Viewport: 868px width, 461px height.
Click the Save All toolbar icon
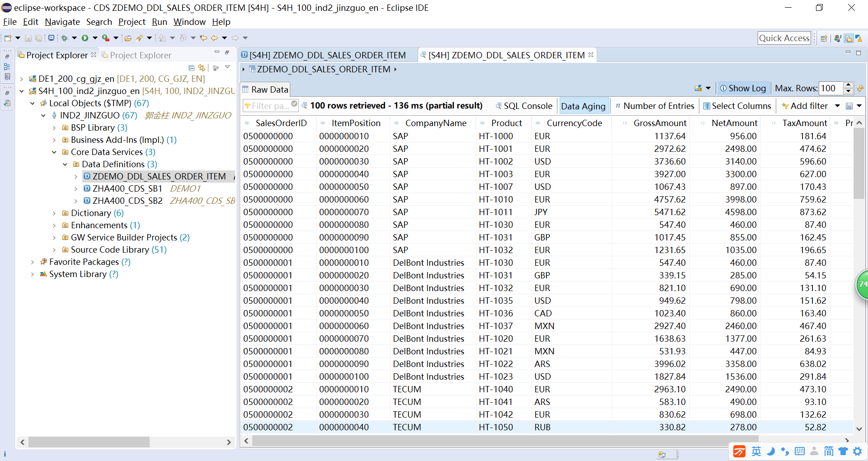(39, 38)
